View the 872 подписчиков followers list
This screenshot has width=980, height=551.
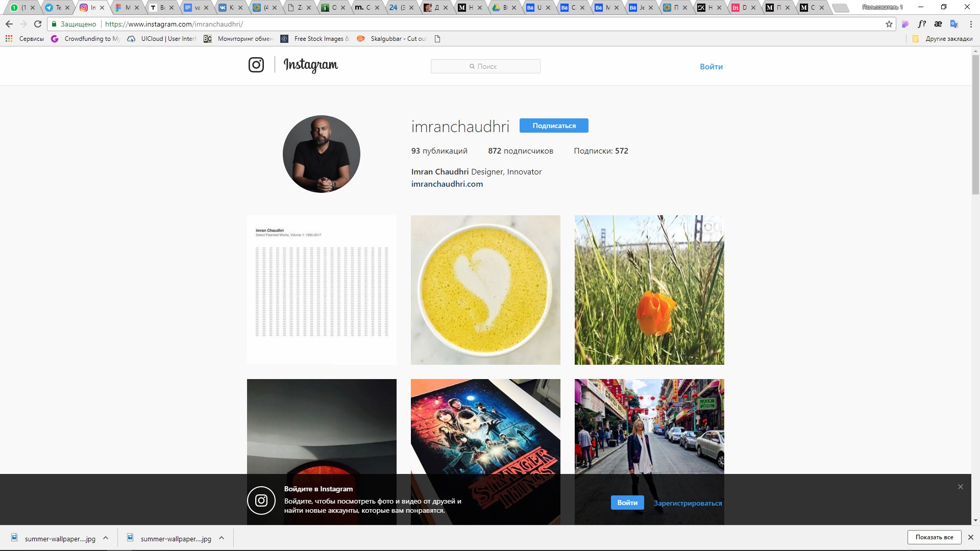(521, 151)
